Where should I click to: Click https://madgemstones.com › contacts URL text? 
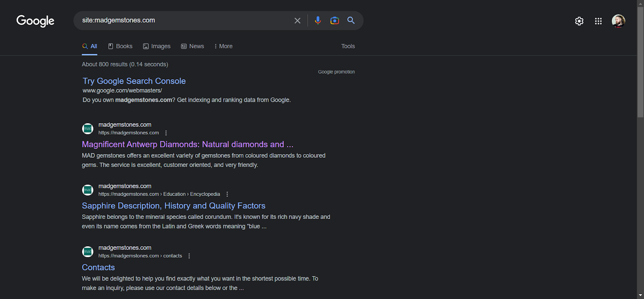click(x=140, y=256)
